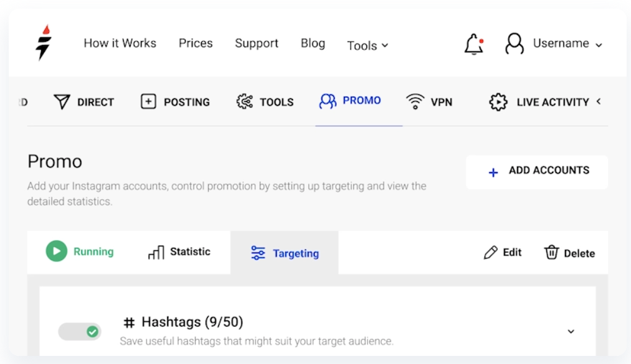Select the Targeting tab
The image size is (631, 364).
(285, 253)
